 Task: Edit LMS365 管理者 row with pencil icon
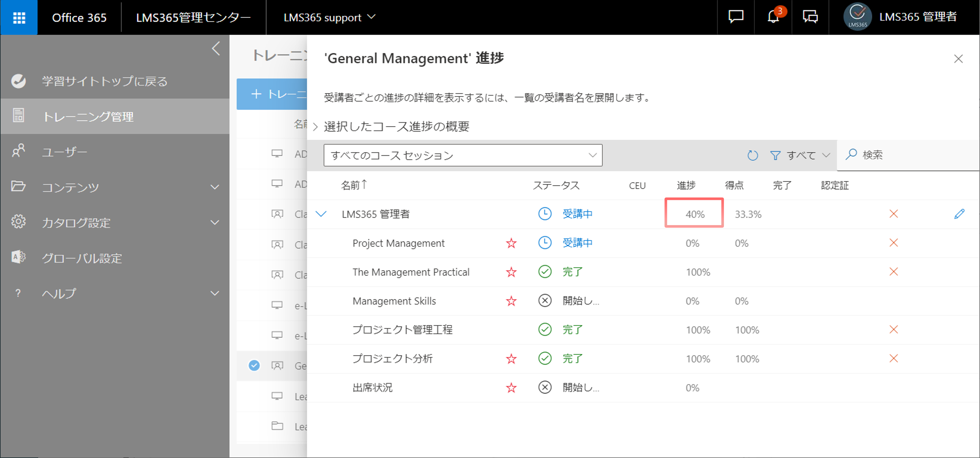coord(959,214)
